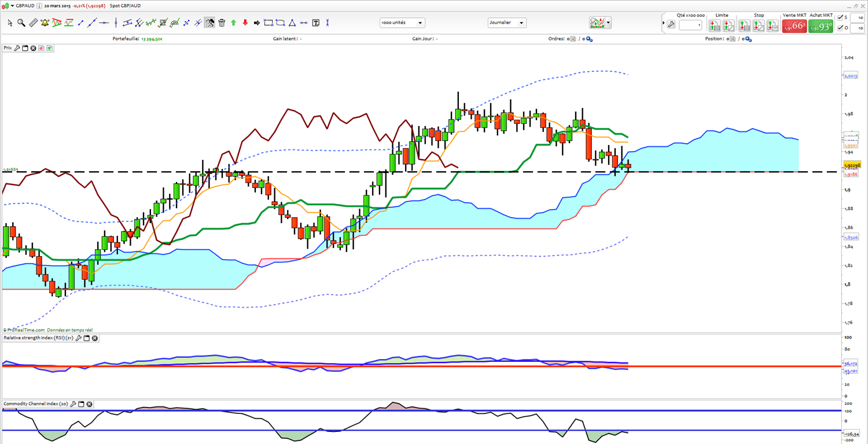Place a red down arrow marker
Viewport: 868px width, 444px height.
[245, 23]
